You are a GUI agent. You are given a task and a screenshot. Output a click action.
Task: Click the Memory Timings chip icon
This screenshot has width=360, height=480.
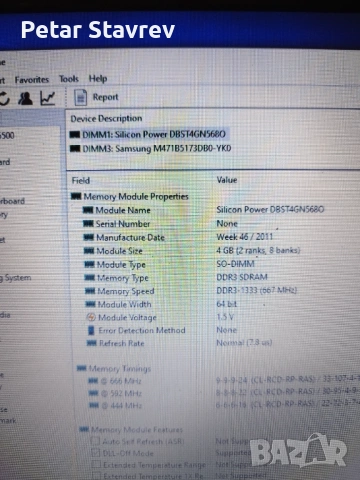tap(81, 368)
